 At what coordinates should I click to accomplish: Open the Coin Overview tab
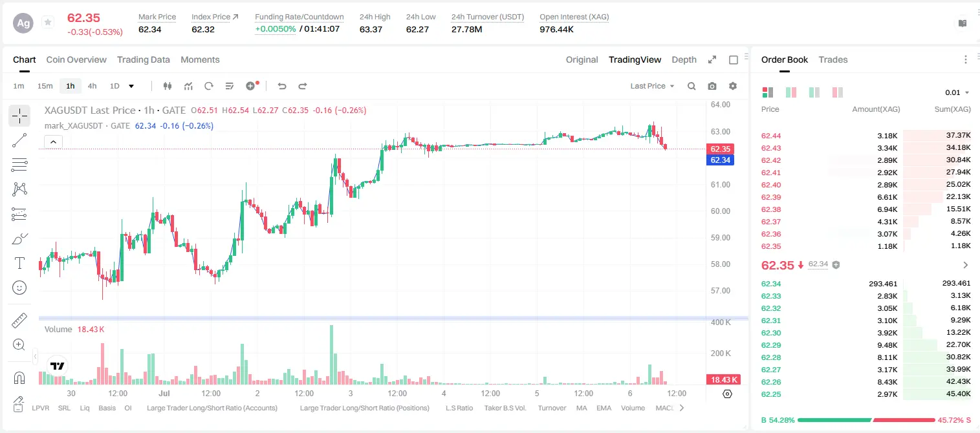pos(76,59)
